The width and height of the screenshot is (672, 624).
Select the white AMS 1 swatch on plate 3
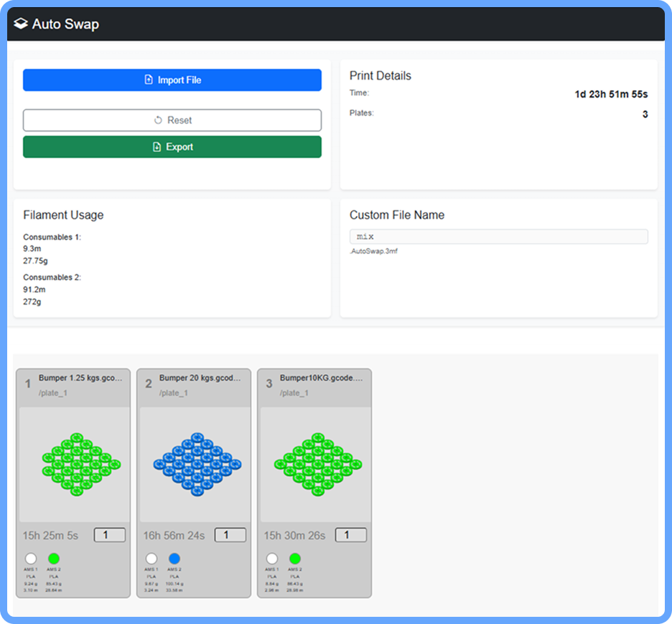272,559
